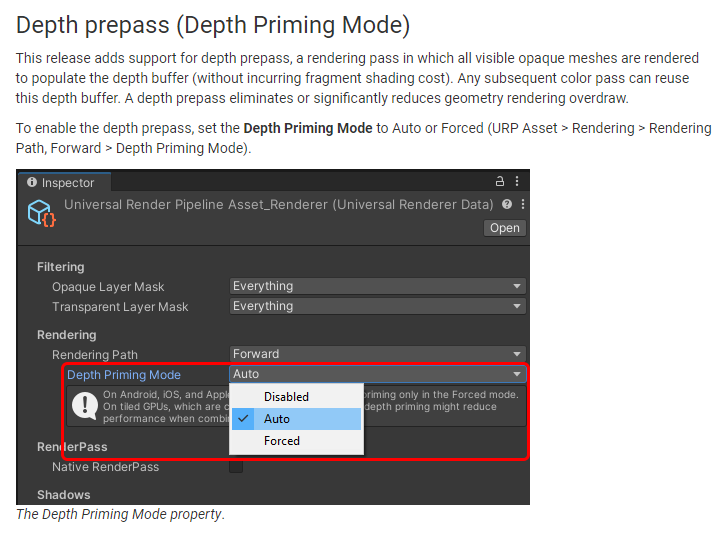Click the Inspector tab info icon
Image resolution: width=726 pixels, height=537 pixels.
pyautogui.click(x=32, y=183)
